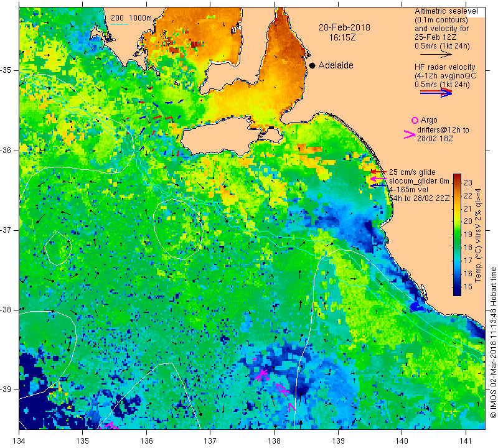The height and width of the screenshot is (448, 498).
Task: Click the cyan 200m isobath legend line
Action: pyautogui.click(x=119, y=24)
